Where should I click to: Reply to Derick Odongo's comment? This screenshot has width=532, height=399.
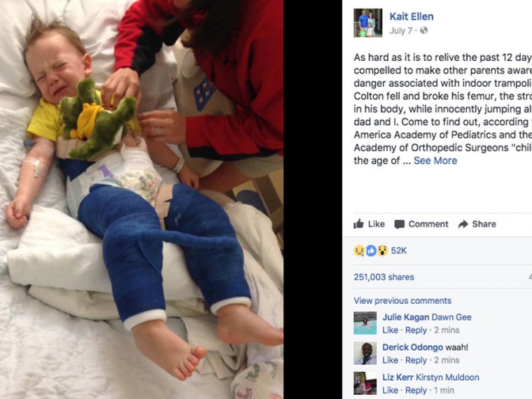416,360
